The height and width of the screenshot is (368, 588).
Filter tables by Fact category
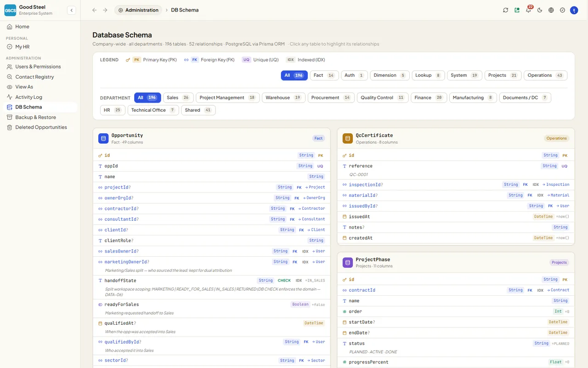(324, 75)
